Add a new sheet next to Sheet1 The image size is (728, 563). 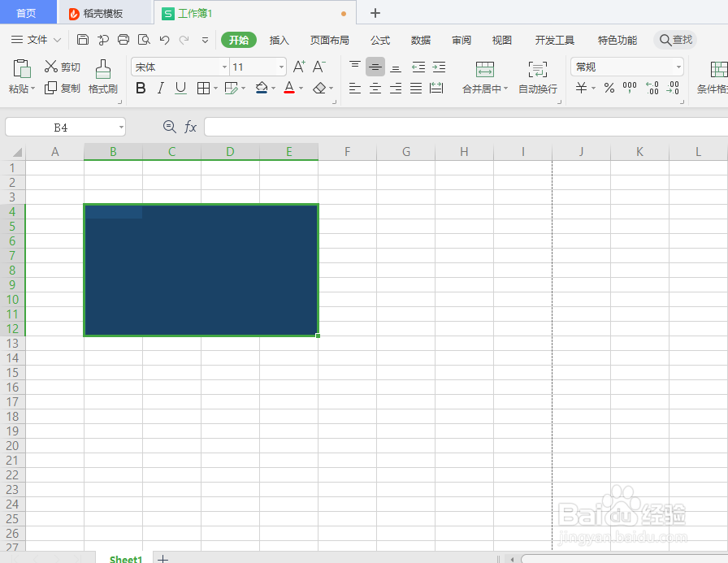(162, 558)
